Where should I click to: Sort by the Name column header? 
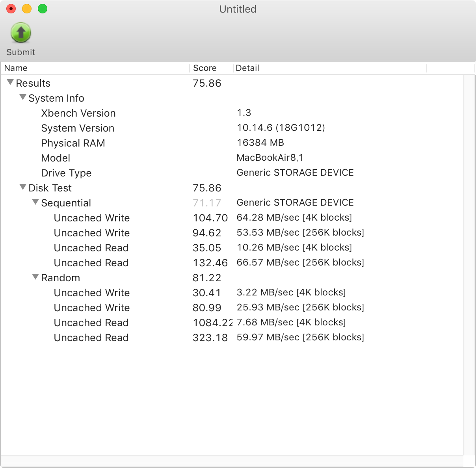[x=95, y=68]
